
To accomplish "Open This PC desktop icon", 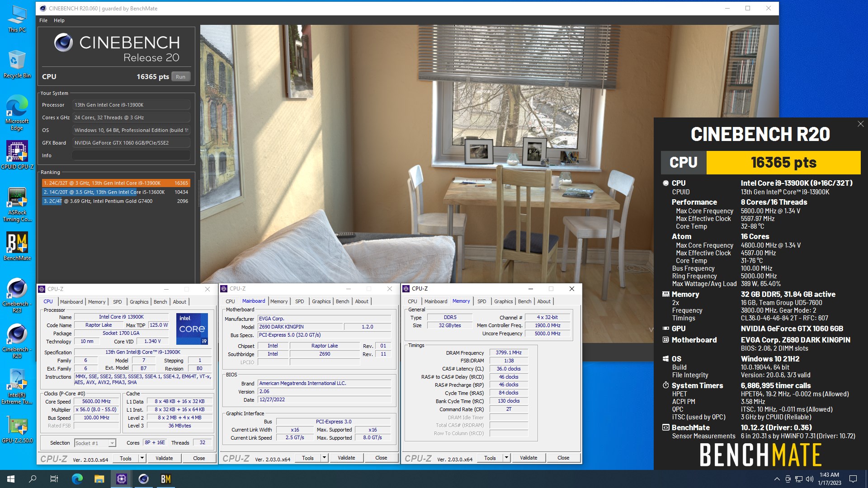I will pyautogui.click(x=17, y=19).
